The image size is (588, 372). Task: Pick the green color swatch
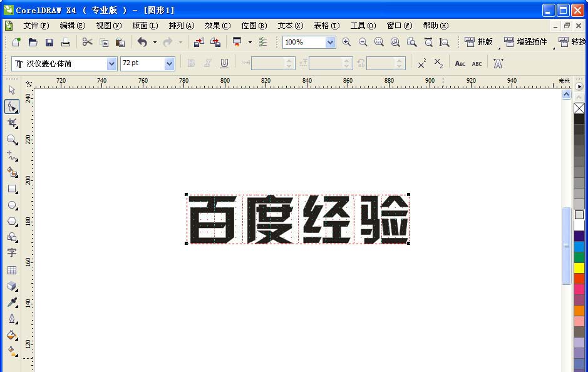[579, 257]
